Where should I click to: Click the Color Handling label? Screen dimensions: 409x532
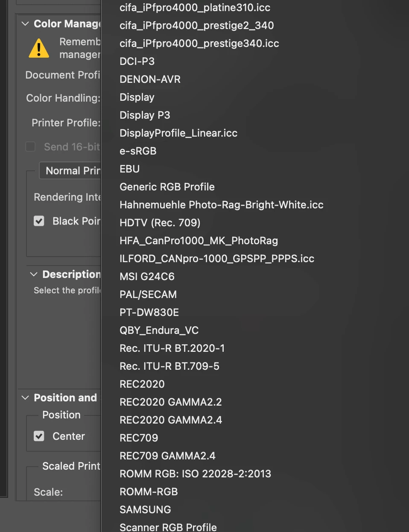pos(63,98)
